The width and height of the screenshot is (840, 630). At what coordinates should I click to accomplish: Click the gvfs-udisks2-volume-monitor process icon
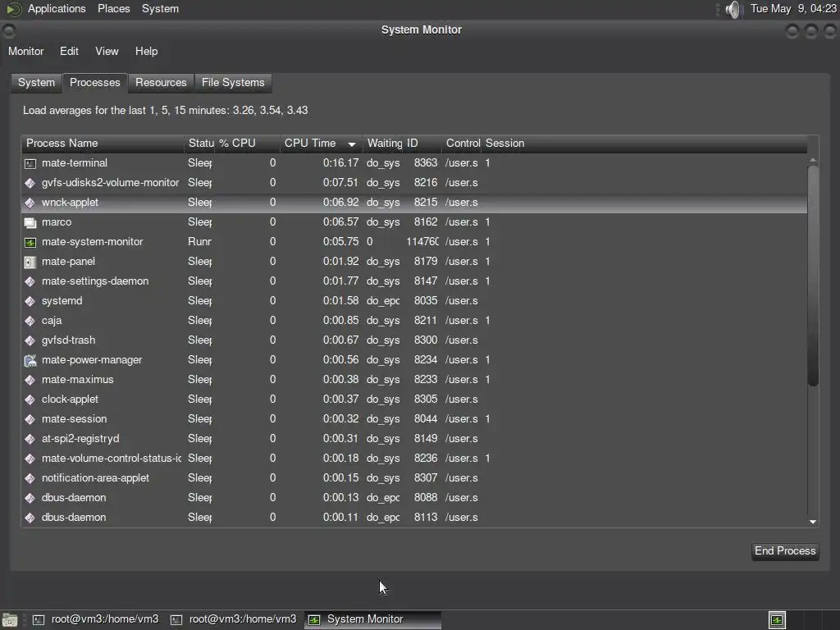(30, 183)
